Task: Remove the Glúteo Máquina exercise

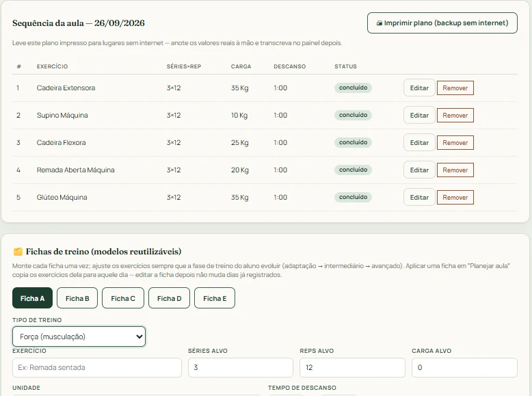Action: tap(455, 198)
